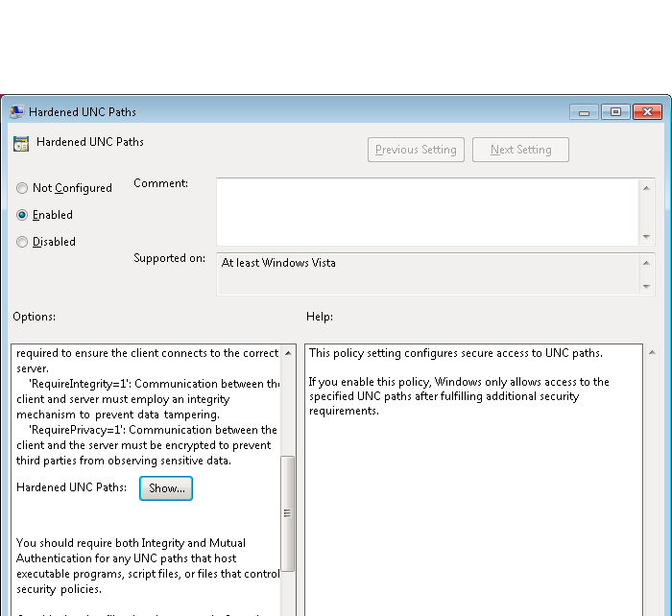Select the Not Configured radio button
The height and width of the screenshot is (616, 672).
point(22,188)
